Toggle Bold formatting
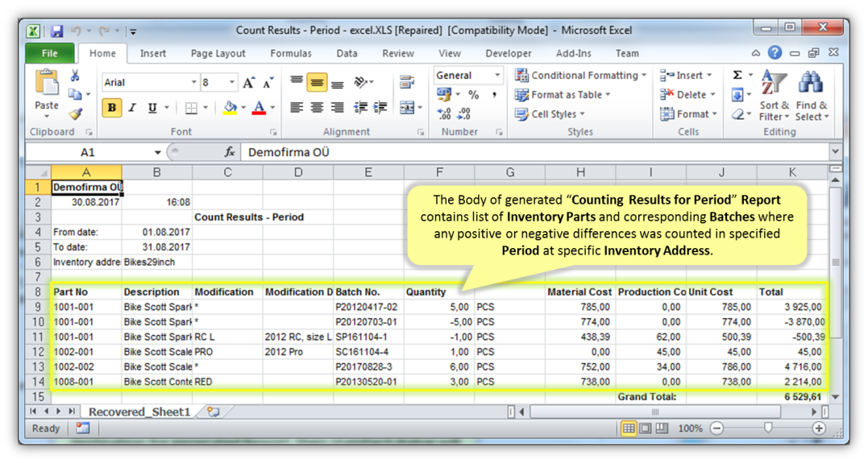Image resolution: width=868 pixels, height=463 pixels. coord(112,108)
